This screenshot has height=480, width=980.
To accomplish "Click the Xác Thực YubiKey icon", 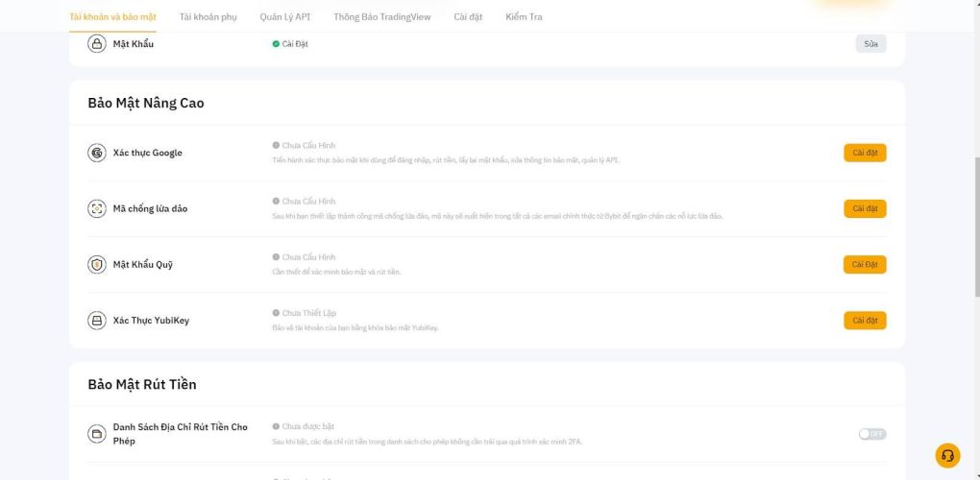I will click(x=97, y=321).
